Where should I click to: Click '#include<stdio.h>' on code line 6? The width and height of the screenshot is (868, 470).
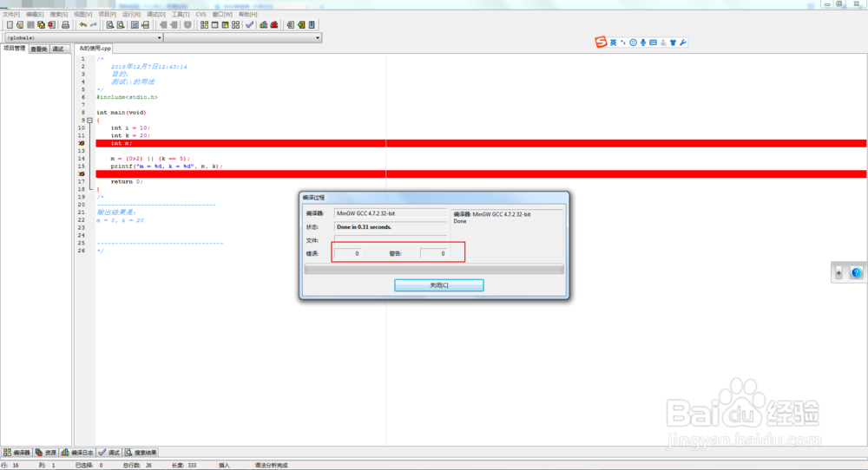coord(128,97)
